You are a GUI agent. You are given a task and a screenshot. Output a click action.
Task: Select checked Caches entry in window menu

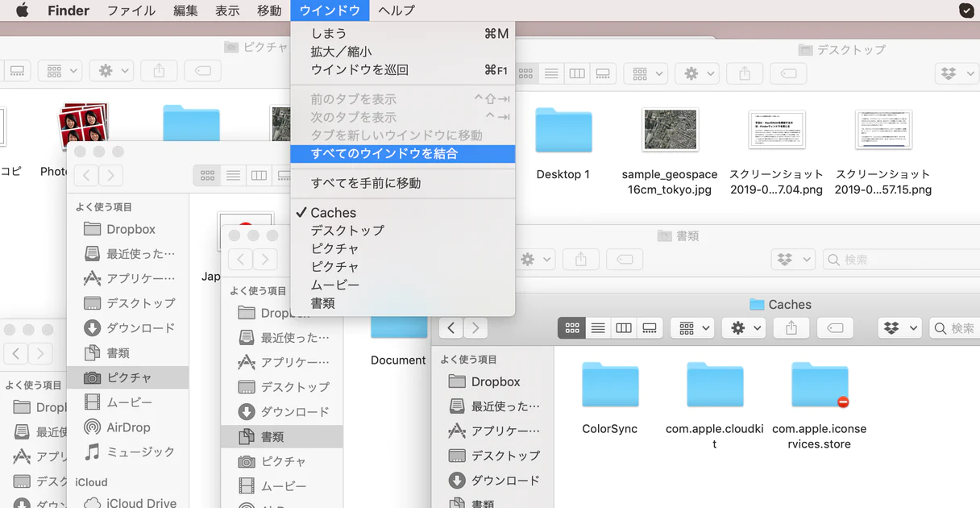pos(403,213)
